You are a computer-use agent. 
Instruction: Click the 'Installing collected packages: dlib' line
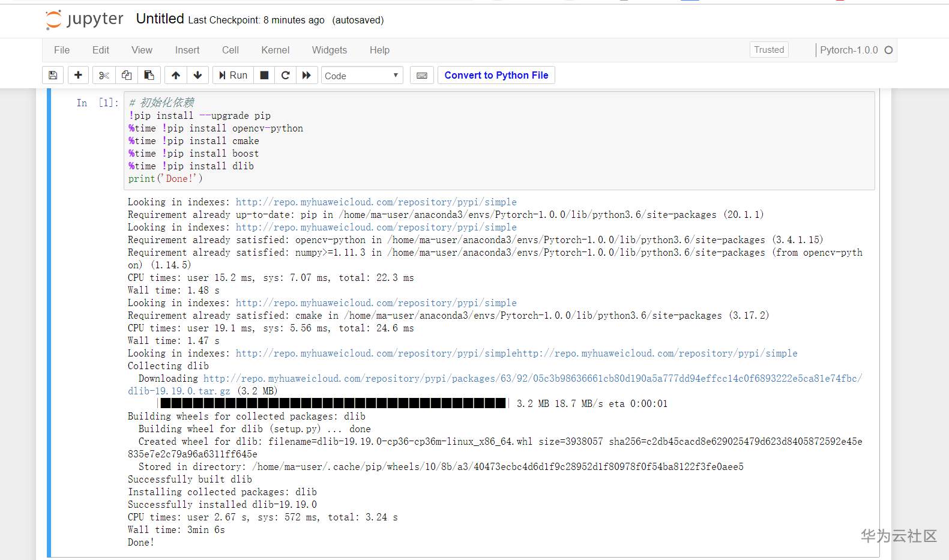coord(222,492)
